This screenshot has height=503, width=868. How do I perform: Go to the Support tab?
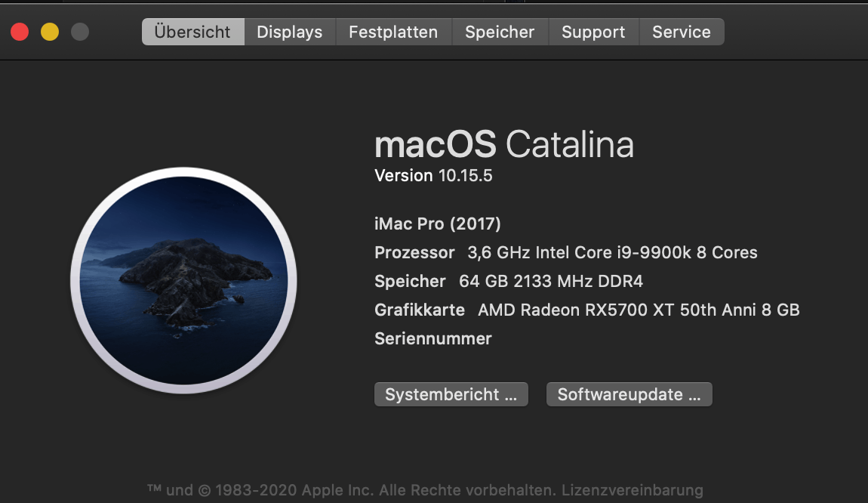(x=593, y=32)
